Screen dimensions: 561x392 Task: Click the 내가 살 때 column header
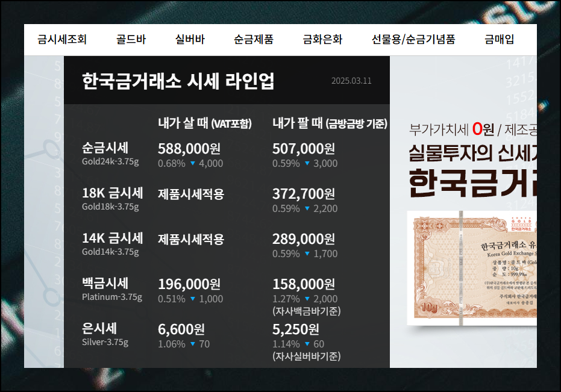[205, 123]
